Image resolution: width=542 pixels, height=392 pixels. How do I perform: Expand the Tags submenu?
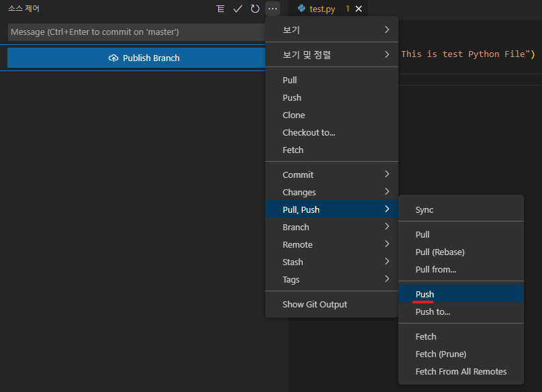(332, 279)
